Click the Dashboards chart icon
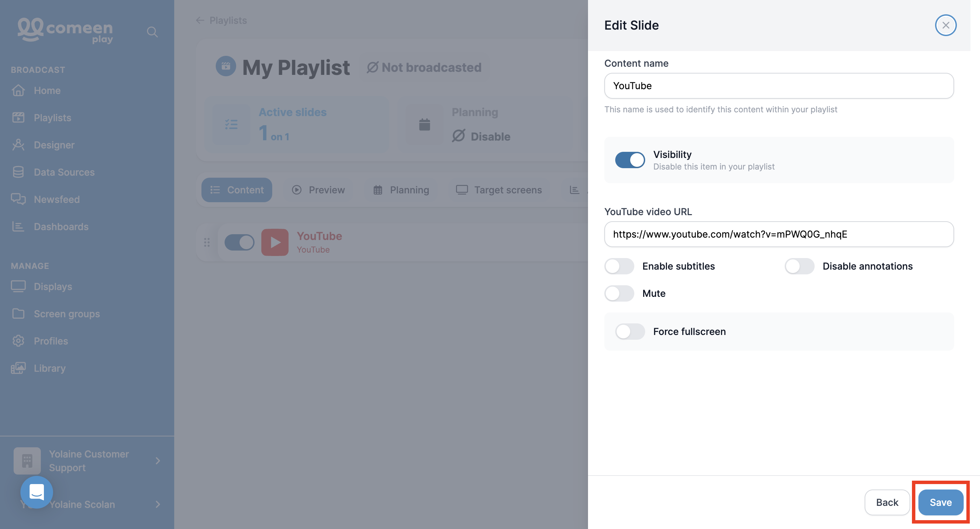 point(18,226)
